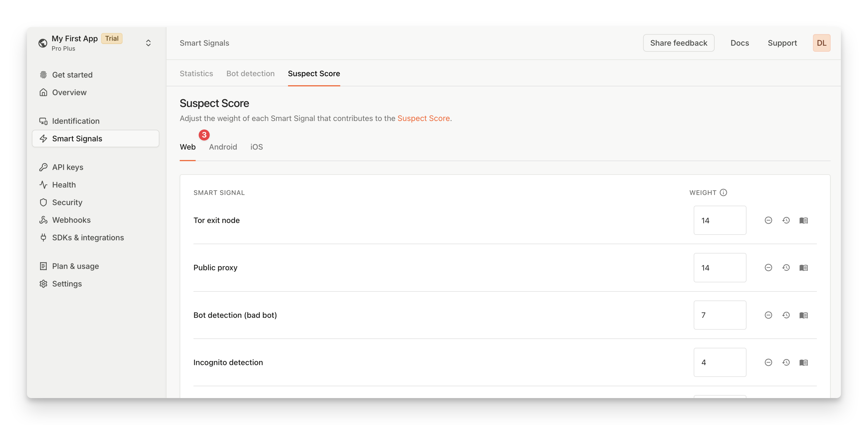Open the DL user avatar menu

point(821,43)
